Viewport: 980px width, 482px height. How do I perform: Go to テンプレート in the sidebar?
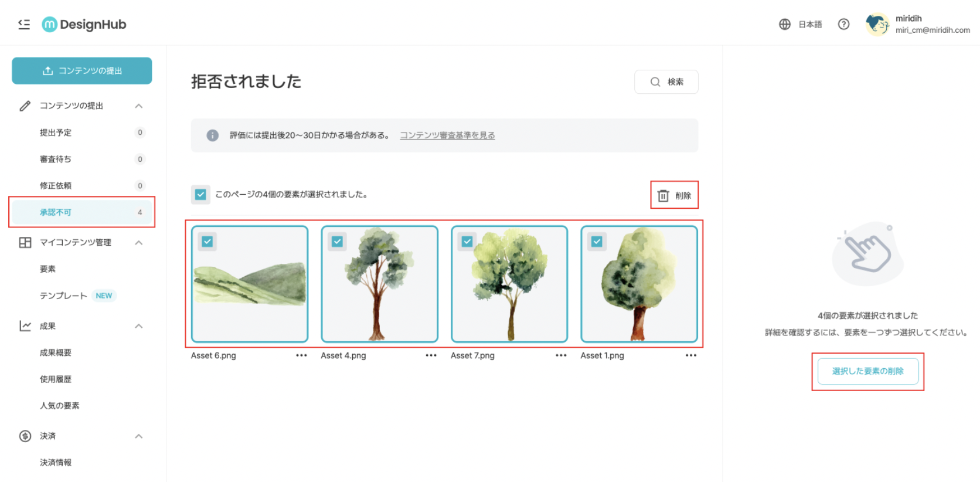pos(63,296)
